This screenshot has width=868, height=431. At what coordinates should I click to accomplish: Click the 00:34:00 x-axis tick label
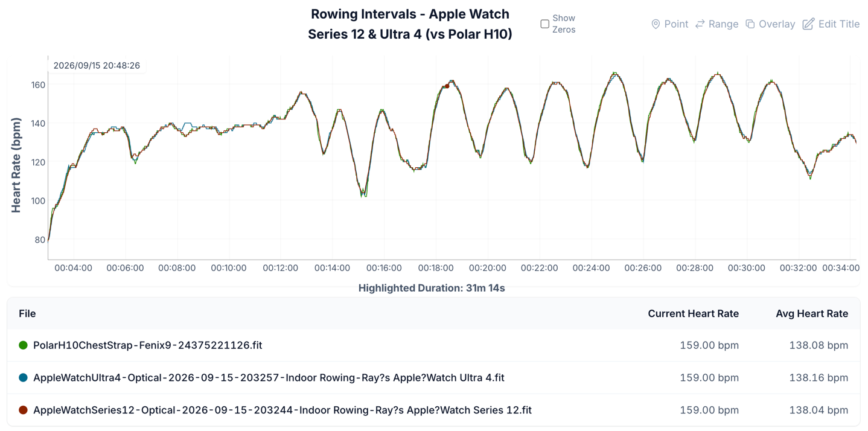pos(841,268)
